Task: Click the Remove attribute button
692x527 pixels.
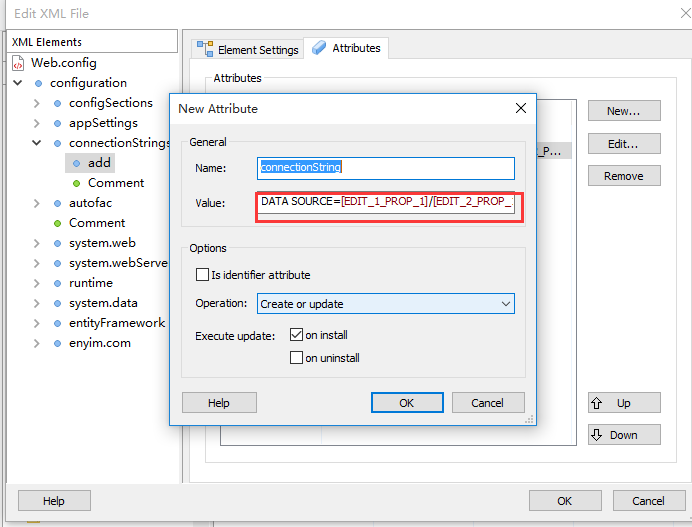Action: [624, 176]
